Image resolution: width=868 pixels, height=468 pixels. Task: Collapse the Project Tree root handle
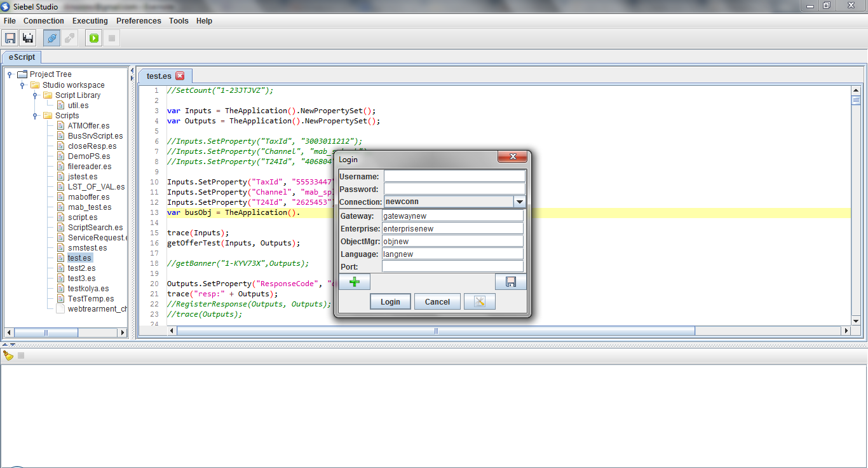[x=10, y=74]
